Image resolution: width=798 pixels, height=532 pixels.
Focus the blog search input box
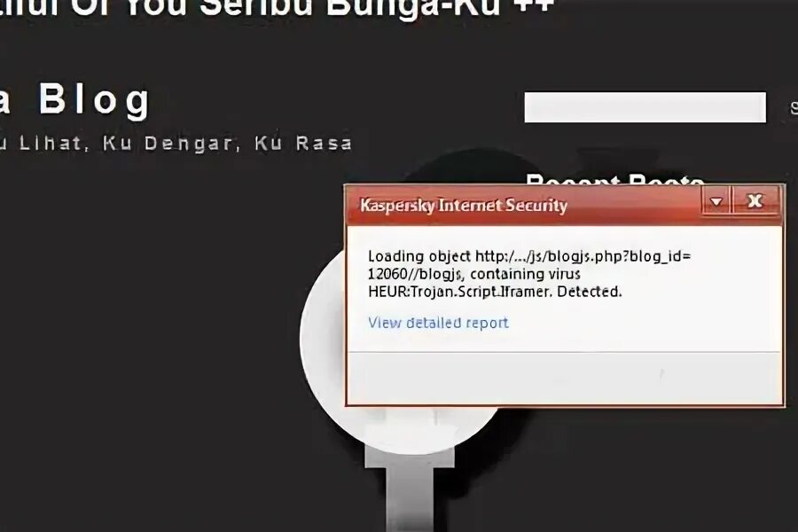[x=645, y=107]
